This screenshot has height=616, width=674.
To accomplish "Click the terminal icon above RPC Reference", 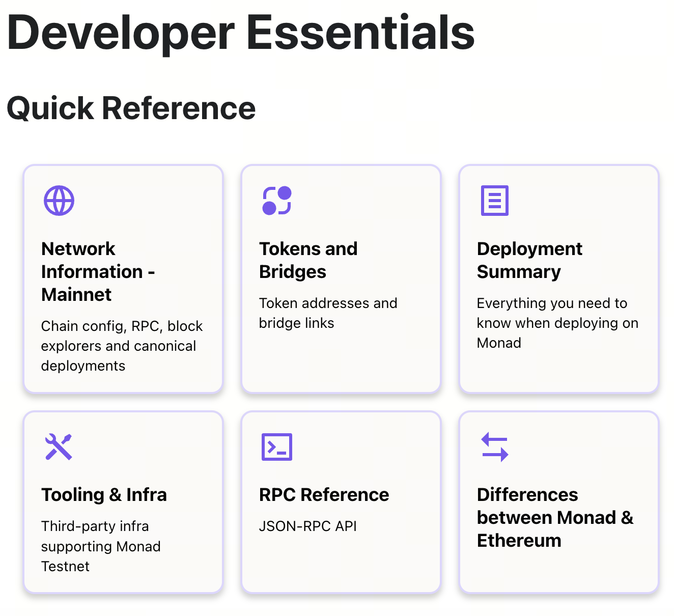I will click(276, 447).
